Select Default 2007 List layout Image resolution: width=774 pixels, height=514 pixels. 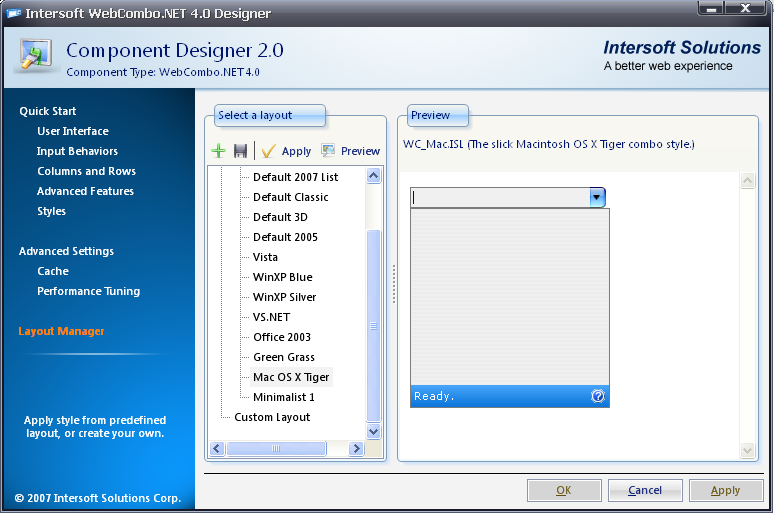(295, 177)
